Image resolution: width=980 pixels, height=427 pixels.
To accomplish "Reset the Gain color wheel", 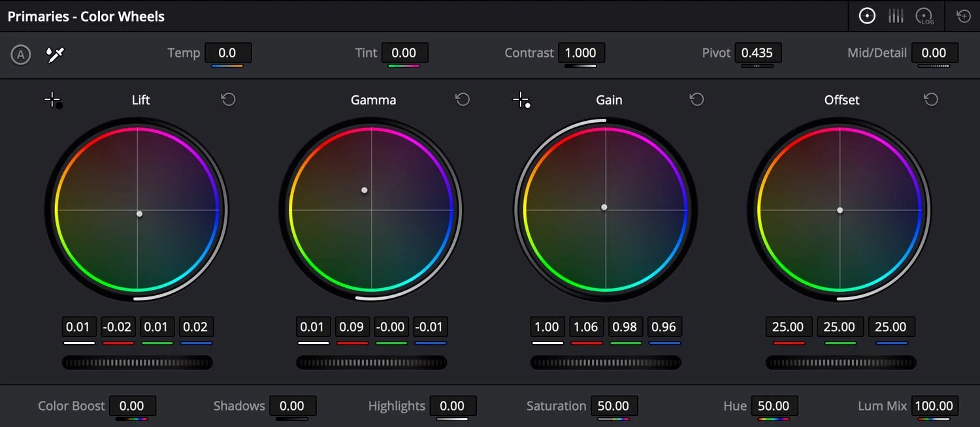I will (697, 99).
